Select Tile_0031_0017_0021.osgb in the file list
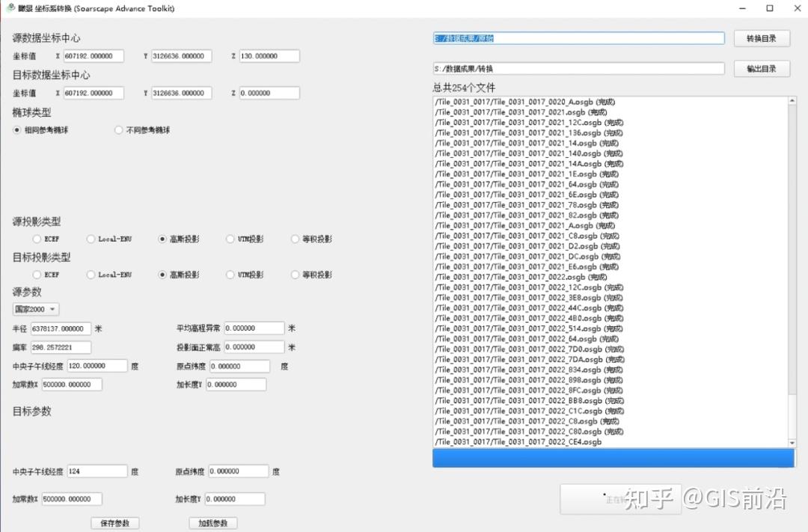The image size is (808, 532). (x=524, y=111)
